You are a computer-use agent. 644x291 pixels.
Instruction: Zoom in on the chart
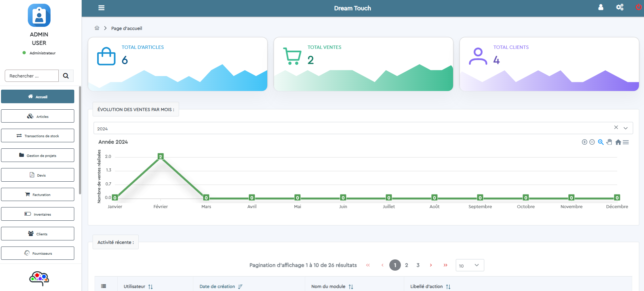[x=584, y=142]
